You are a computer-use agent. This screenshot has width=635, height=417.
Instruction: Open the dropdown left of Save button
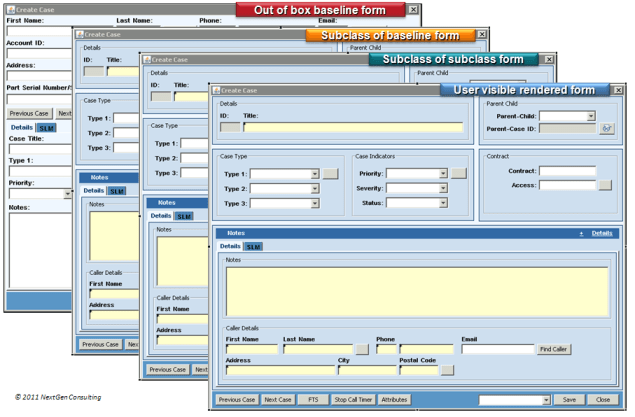click(x=543, y=400)
